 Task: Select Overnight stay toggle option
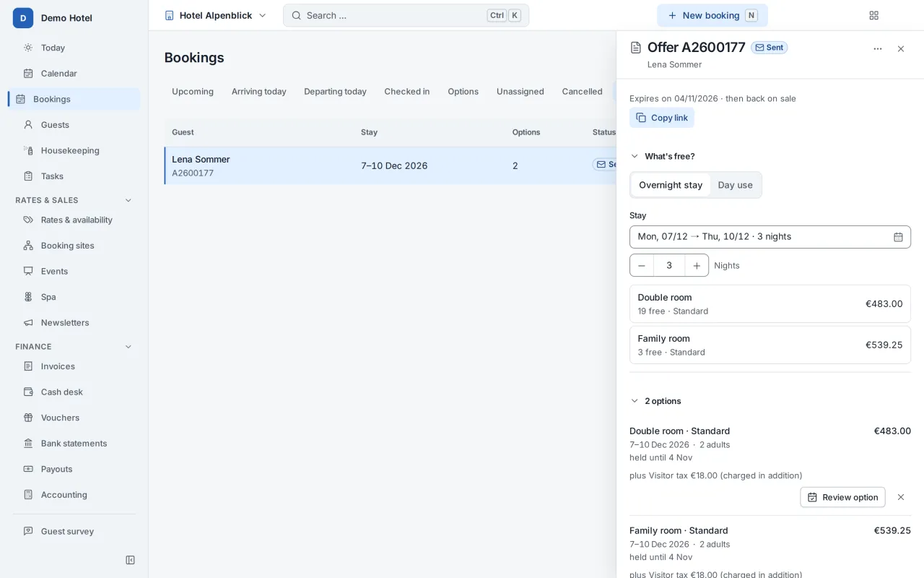tap(671, 185)
